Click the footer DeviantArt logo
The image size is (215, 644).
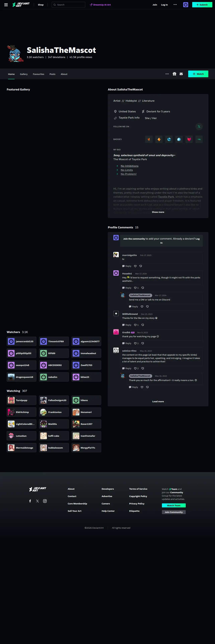pos(38,489)
